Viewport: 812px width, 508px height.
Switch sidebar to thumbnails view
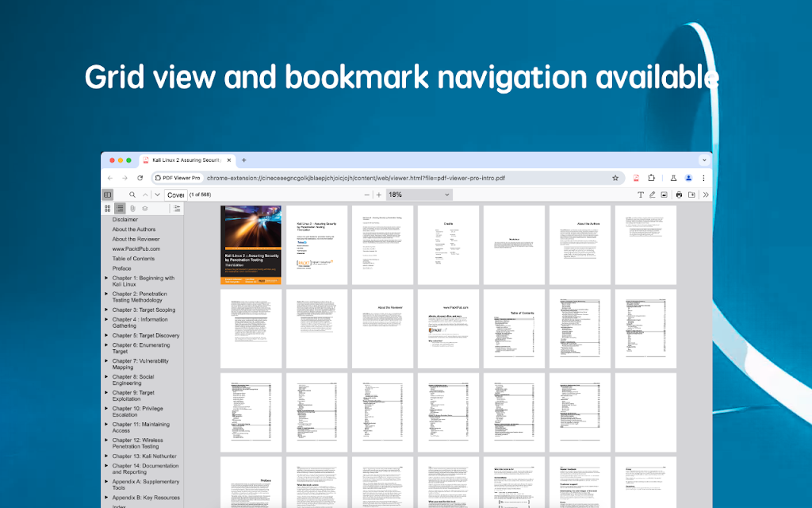pyautogui.click(x=107, y=208)
